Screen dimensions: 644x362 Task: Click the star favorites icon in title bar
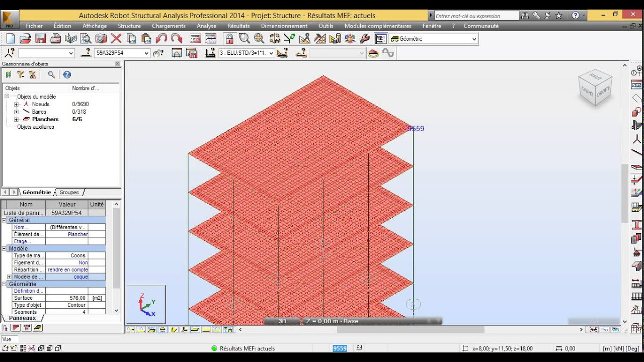pos(558,16)
